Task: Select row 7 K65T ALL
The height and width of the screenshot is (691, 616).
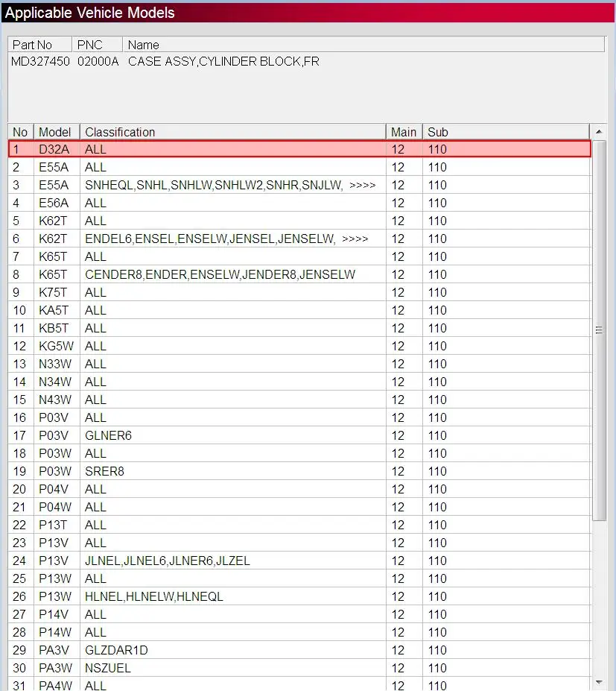Action: pyautogui.click(x=299, y=257)
